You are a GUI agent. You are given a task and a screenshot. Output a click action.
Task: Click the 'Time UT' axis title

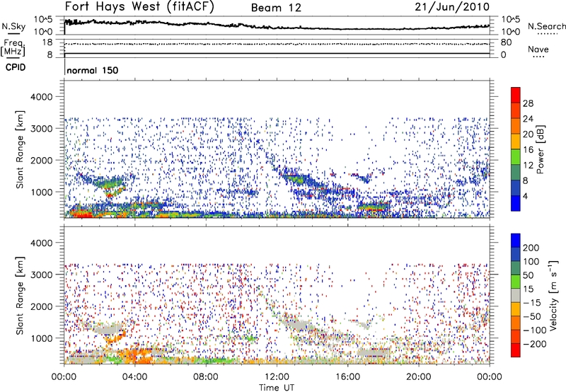tap(277, 388)
